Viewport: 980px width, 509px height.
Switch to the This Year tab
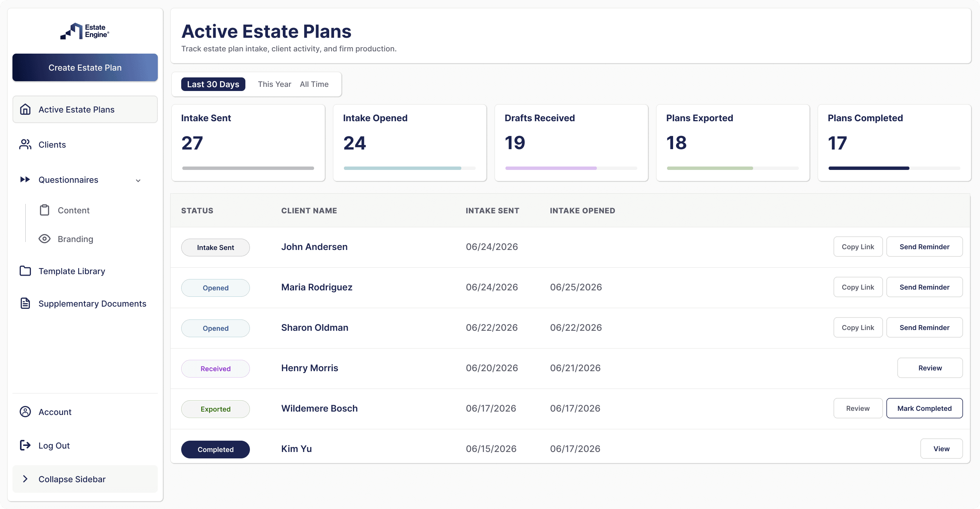pyautogui.click(x=274, y=84)
